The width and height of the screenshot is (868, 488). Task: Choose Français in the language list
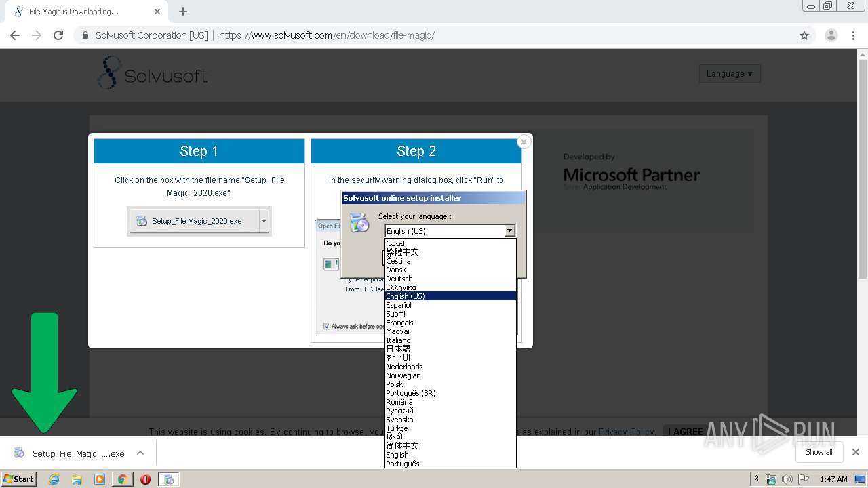click(450, 323)
